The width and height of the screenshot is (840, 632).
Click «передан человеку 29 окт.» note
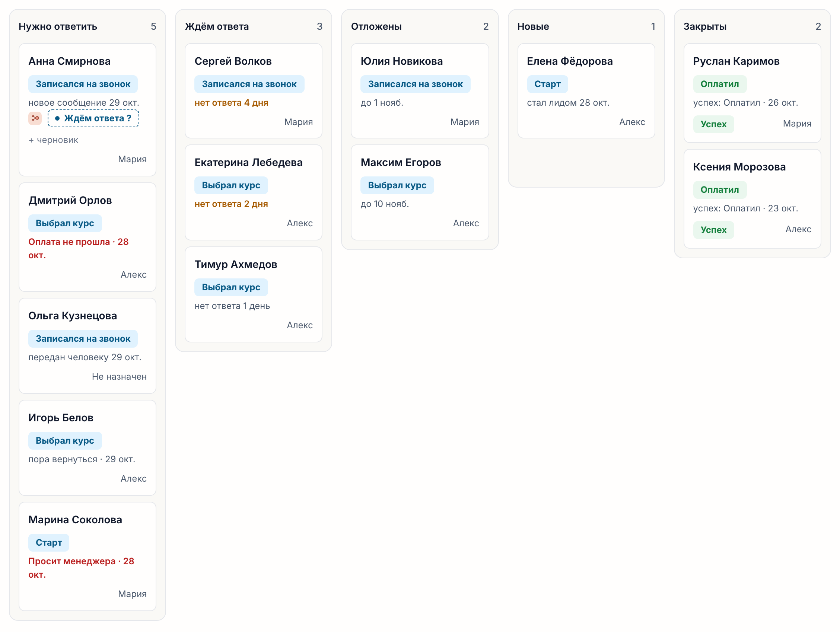(x=85, y=358)
